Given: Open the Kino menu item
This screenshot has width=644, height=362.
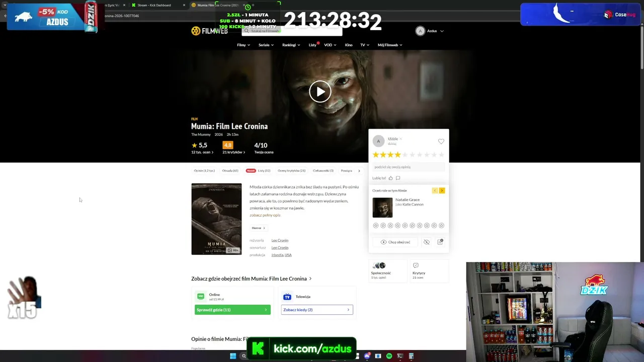Looking at the screenshot, I should coord(349,45).
